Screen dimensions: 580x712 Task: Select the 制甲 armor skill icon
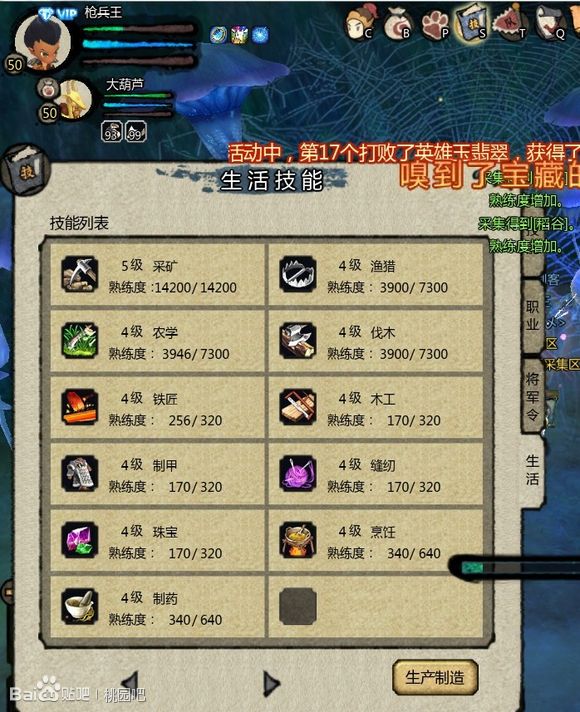click(x=79, y=474)
